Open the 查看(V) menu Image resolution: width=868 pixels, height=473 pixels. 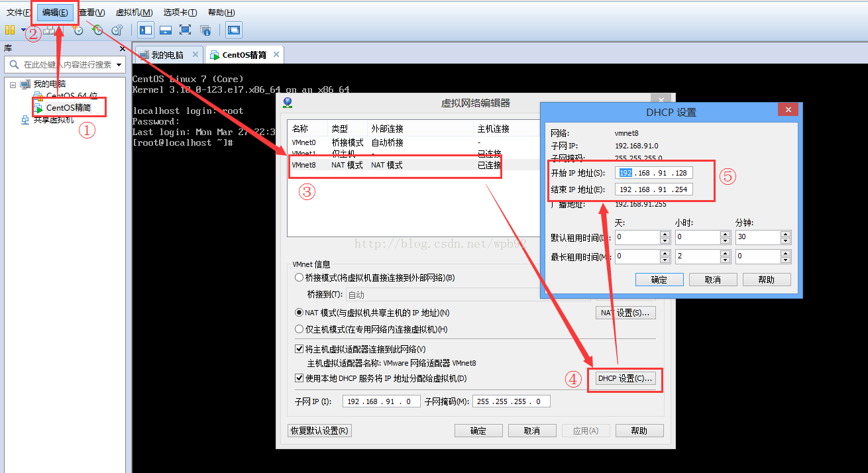(x=91, y=12)
